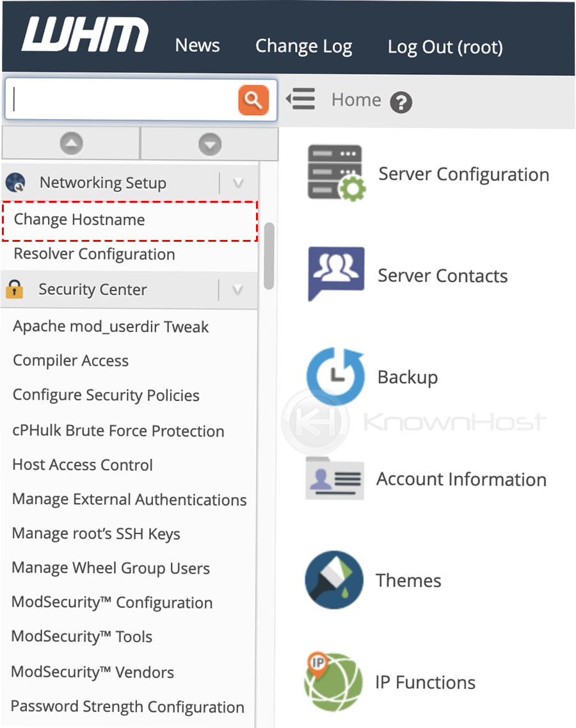
Task: Expand the Networking Setup category header
Action: point(102,182)
